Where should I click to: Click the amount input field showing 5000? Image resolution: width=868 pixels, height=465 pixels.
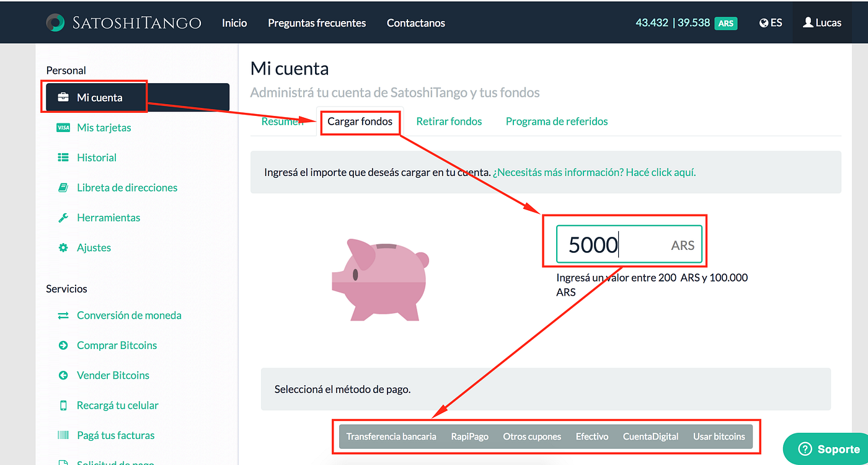(629, 245)
